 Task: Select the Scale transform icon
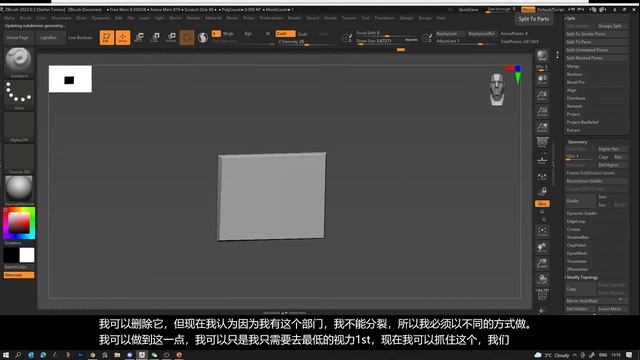[155, 38]
